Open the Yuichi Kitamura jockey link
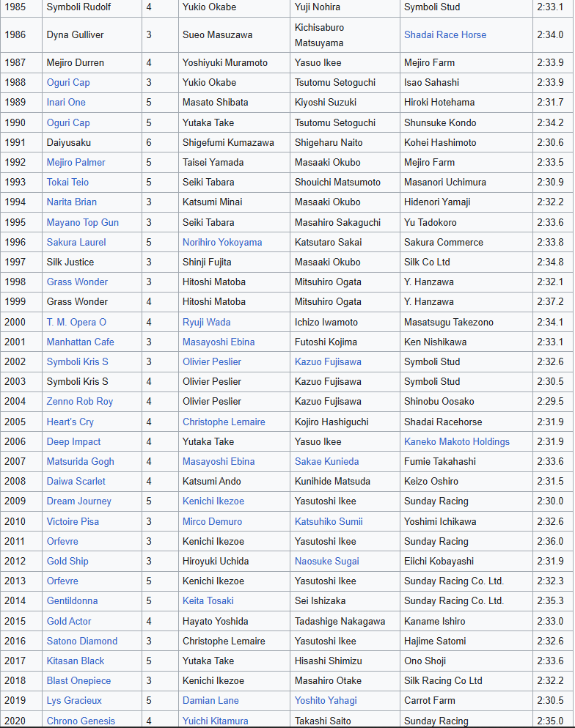This screenshot has height=728, width=575. [215, 721]
